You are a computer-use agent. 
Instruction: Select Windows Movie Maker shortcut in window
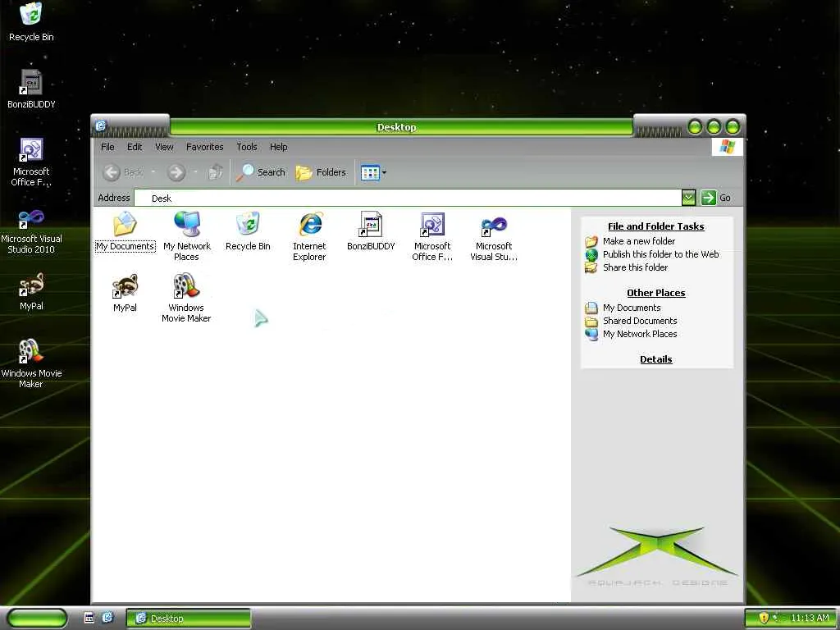186,298
